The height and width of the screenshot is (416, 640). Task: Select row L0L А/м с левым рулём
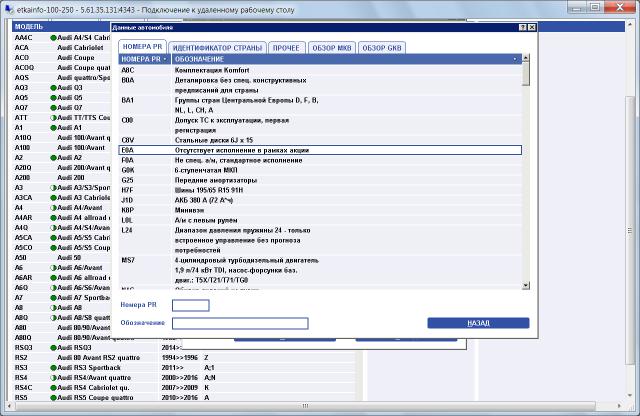(x=320, y=220)
